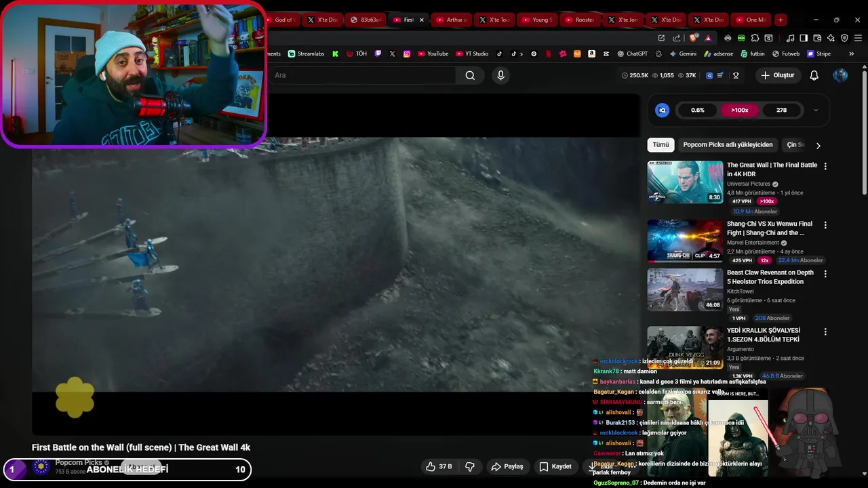Click the vidIQ logo in the sidebar panel
This screenshot has height=488, width=868.
[663, 110]
